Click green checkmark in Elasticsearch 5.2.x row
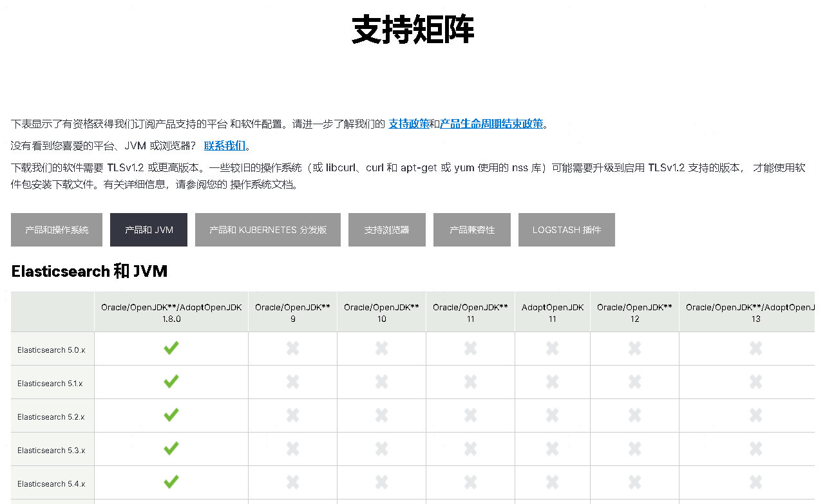 [x=171, y=415]
